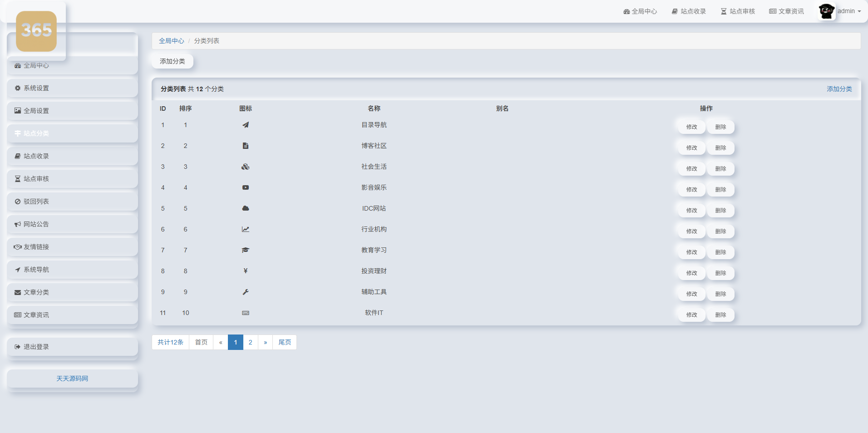Click the chart icon for 行业机构

click(245, 229)
